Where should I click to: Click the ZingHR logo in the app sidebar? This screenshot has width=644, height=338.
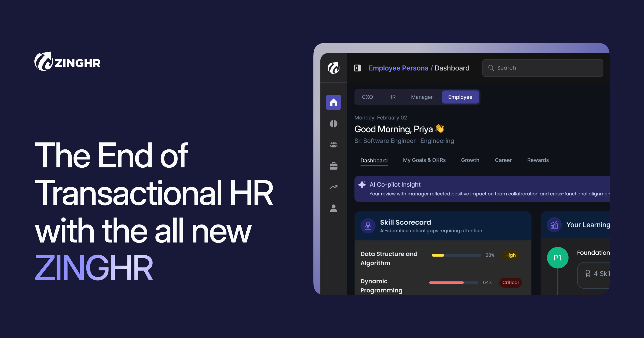(334, 68)
